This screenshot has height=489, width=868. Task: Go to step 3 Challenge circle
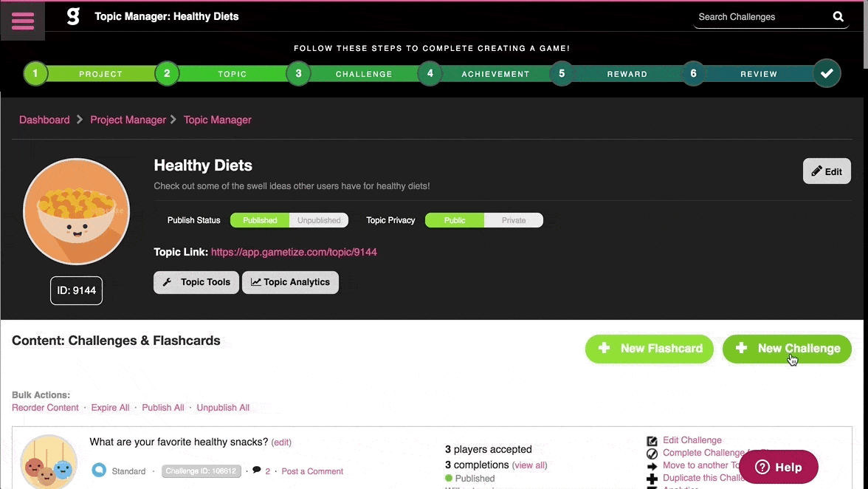tap(298, 73)
